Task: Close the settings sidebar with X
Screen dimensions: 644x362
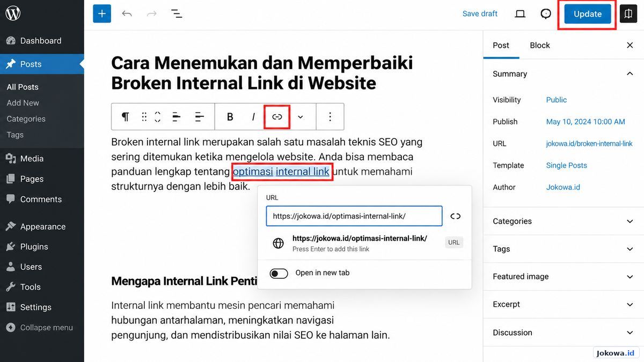Action: coord(630,45)
